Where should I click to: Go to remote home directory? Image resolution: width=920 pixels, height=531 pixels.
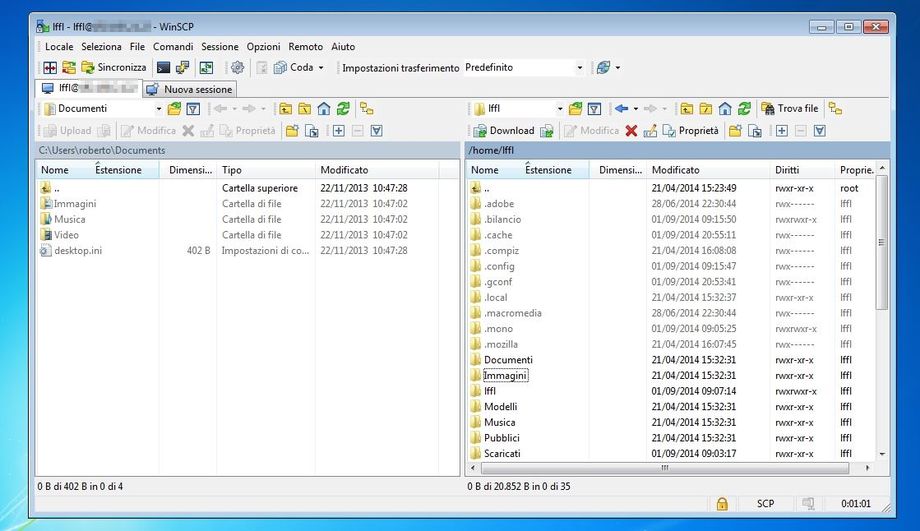(x=724, y=109)
